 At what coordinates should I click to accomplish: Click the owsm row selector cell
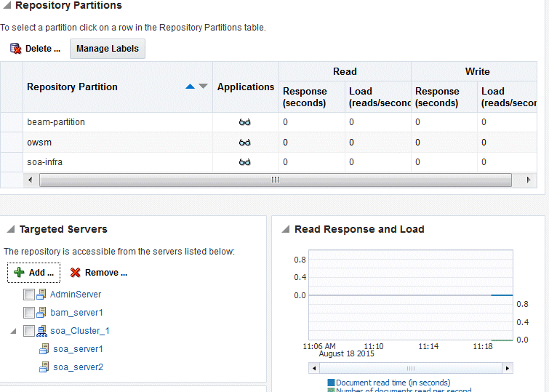pyautogui.click(x=12, y=143)
